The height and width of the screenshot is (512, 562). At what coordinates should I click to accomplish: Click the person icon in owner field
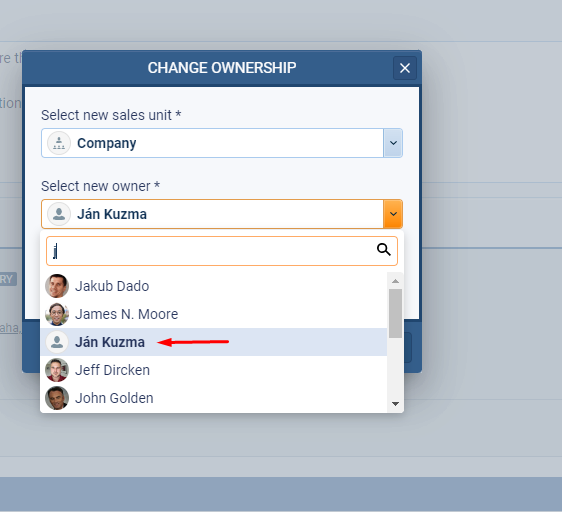[x=59, y=214]
